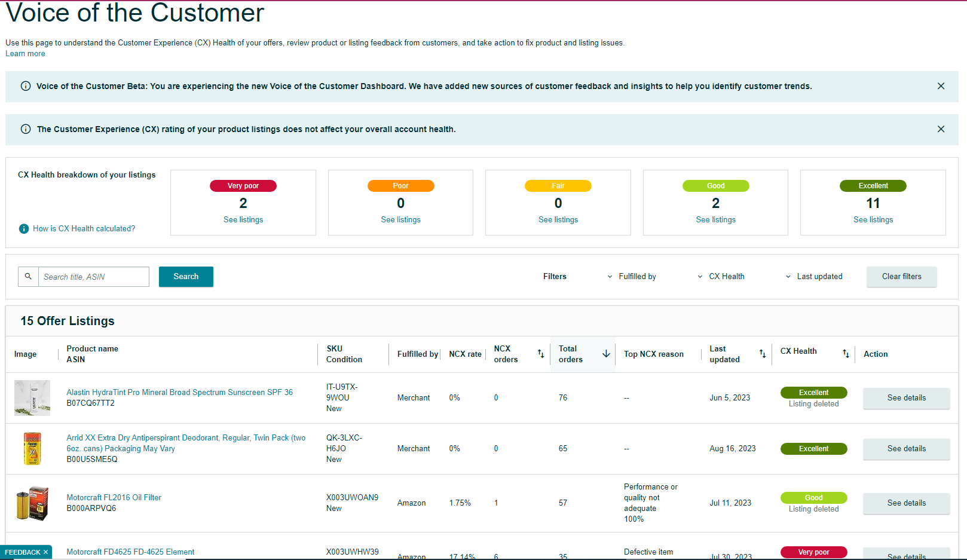This screenshot has width=967, height=560.
Task: Click the Excellent badge in the Arrid row
Action: [x=814, y=449]
